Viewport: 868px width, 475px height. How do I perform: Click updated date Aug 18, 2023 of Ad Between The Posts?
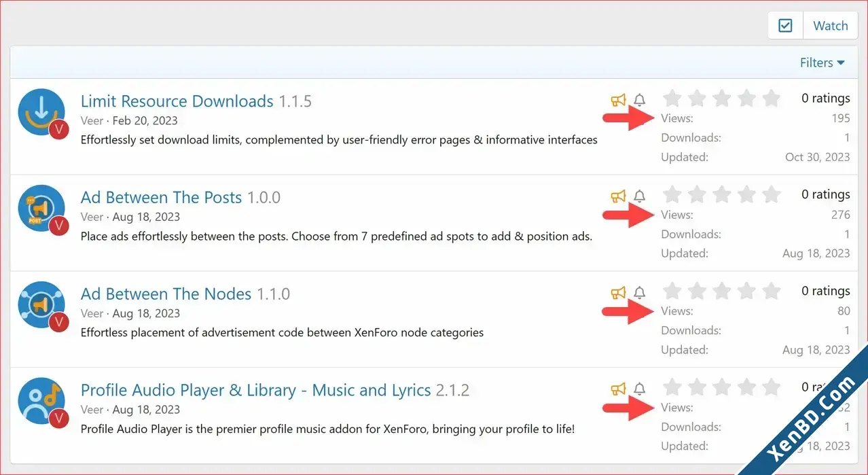click(816, 253)
